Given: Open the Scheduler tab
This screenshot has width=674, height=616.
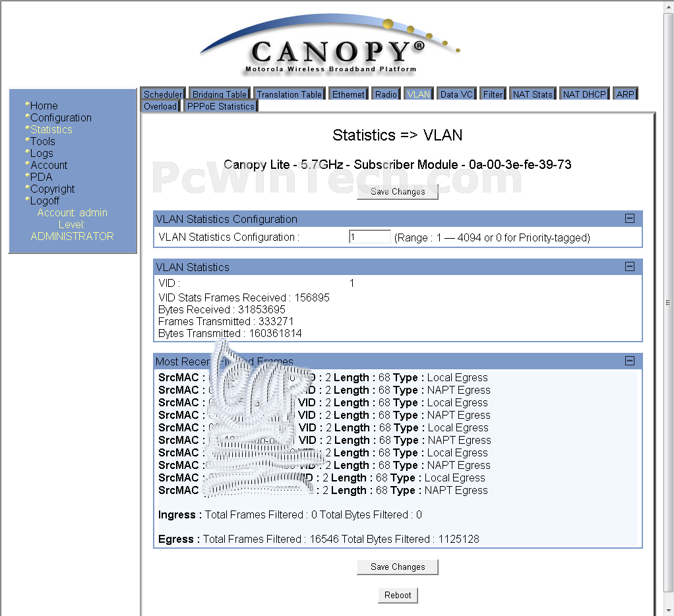Looking at the screenshot, I should point(163,94).
